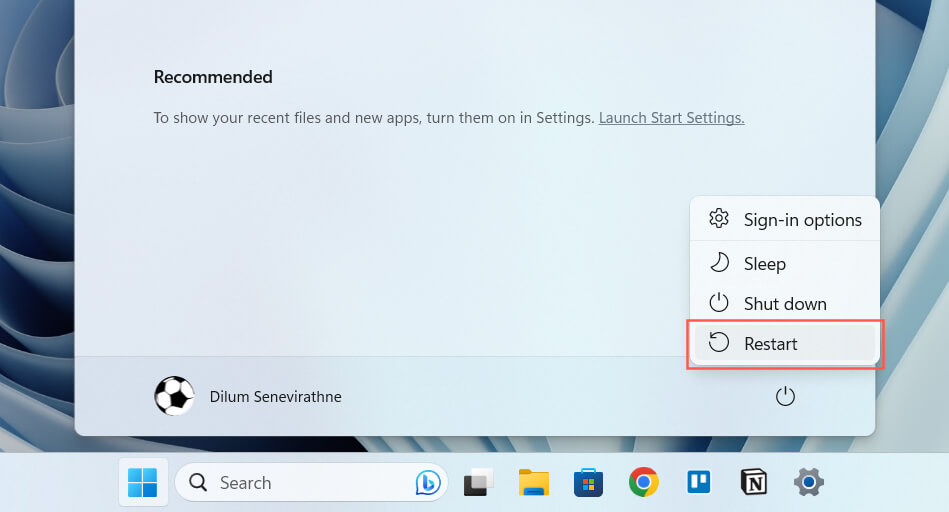Click the magnifying glass search icon
Screen dimensions: 949x512
point(199,483)
